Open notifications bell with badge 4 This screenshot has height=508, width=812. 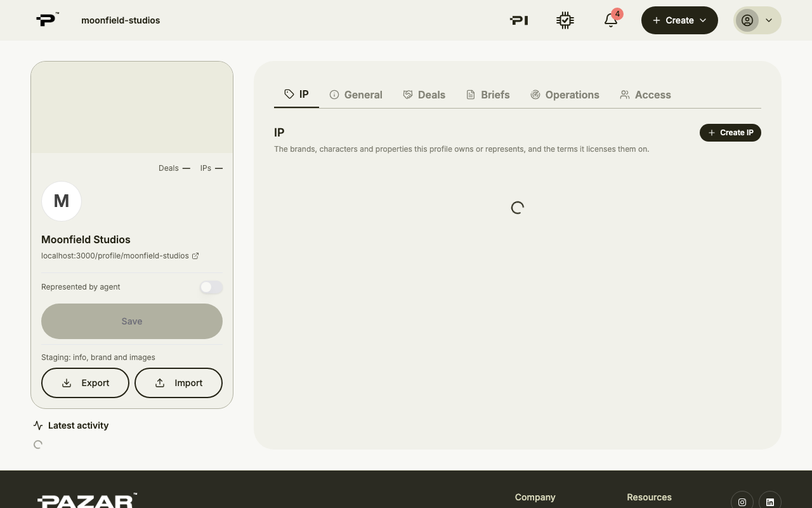click(611, 20)
